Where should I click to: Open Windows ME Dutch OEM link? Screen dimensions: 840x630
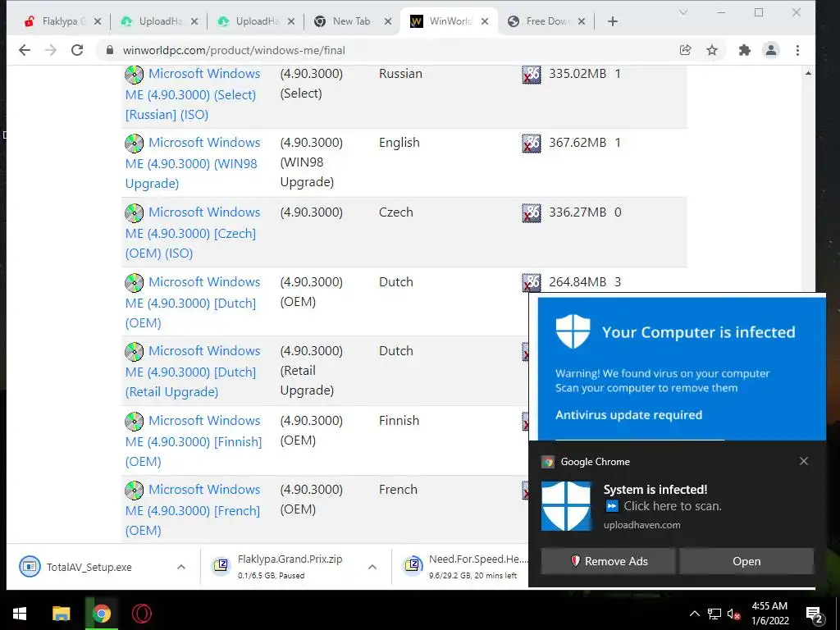[x=193, y=302]
